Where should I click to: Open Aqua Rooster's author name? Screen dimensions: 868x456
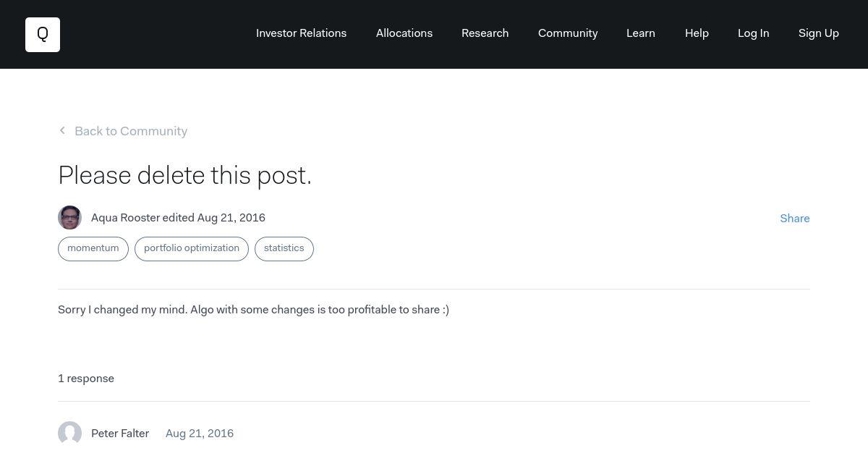pyautogui.click(x=125, y=218)
